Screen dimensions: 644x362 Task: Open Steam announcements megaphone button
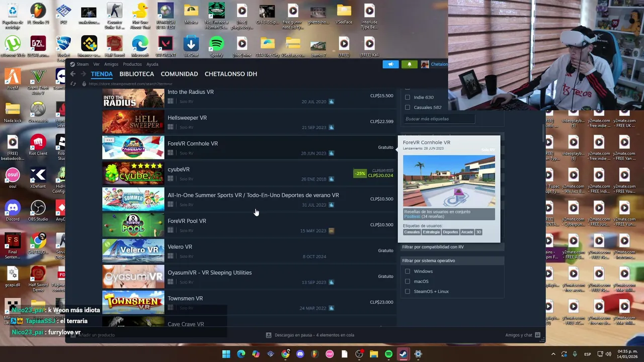(x=390, y=64)
